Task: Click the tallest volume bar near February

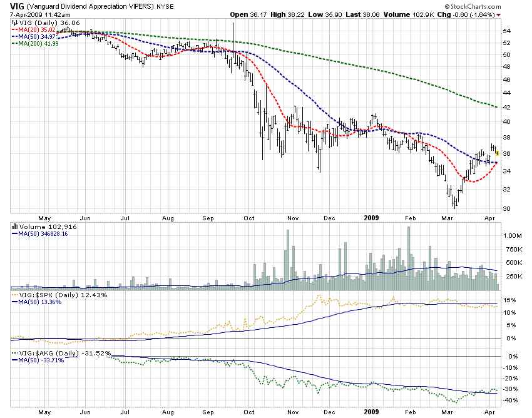Action: [x=409, y=257]
